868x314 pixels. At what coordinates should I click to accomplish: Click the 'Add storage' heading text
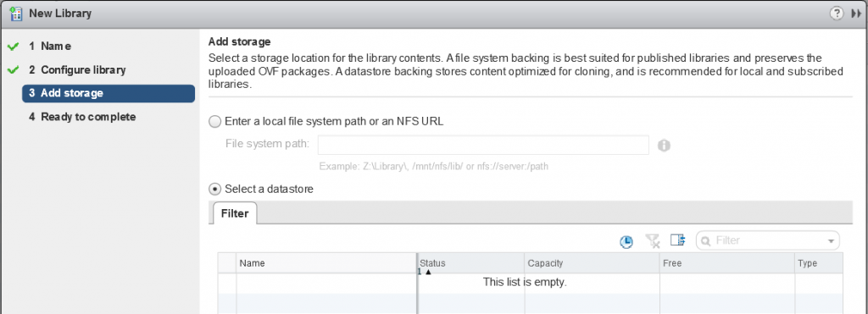tap(239, 41)
